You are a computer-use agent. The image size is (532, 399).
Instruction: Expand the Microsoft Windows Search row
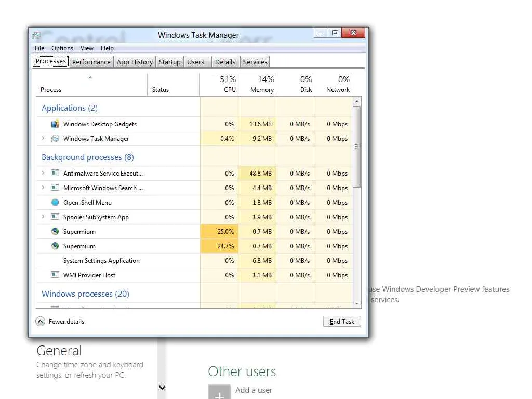43,187
